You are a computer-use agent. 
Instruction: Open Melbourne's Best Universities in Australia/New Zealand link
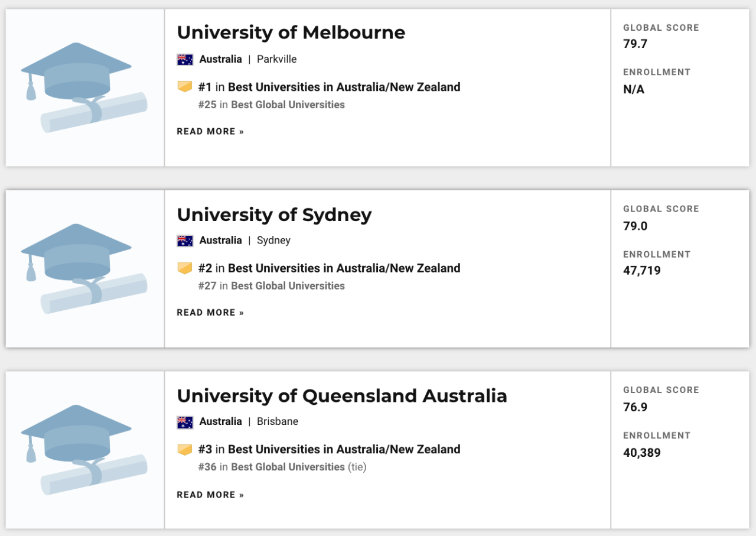tap(344, 87)
